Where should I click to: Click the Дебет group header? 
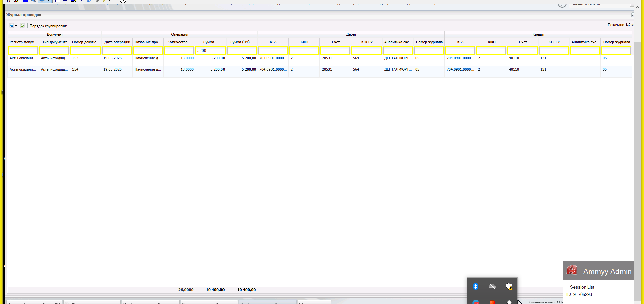pos(351,34)
